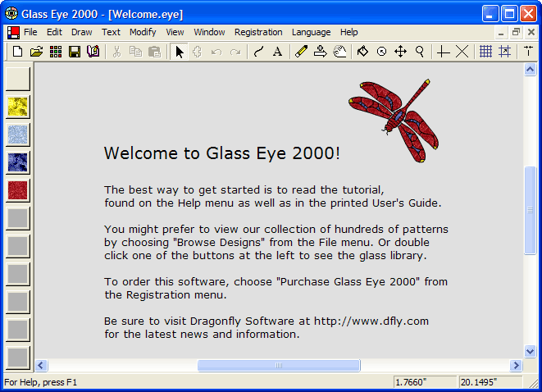The height and width of the screenshot is (392, 542).
Task: Open the File menu
Action: [30, 32]
